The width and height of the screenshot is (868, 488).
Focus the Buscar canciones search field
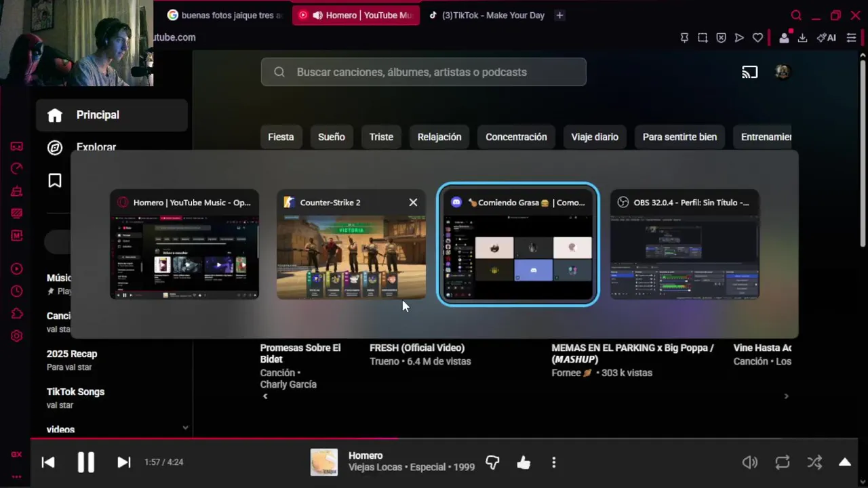pyautogui.click(x=424, y=72)
